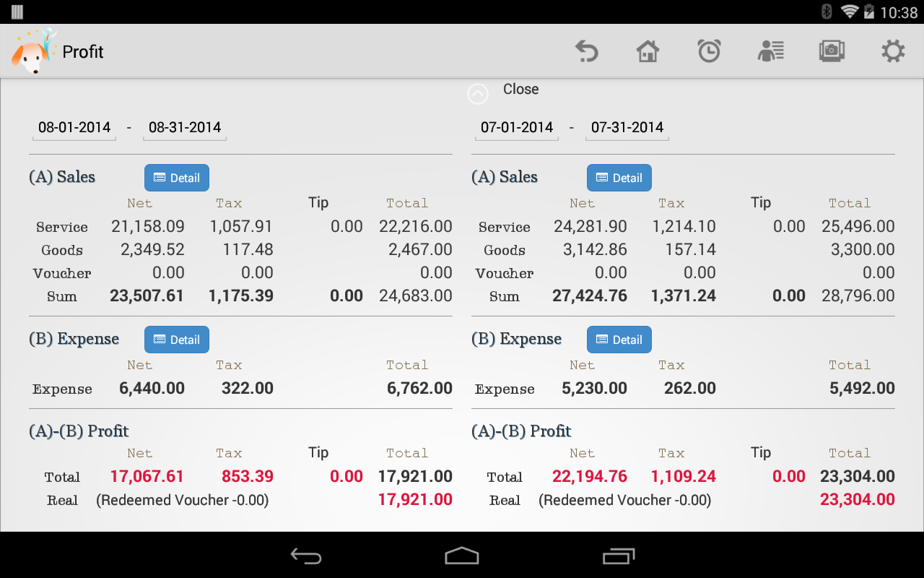Collapse panel with Close chevron icon
The width and height of the screenshot is (924, 578).
click(x=478, y=94)
